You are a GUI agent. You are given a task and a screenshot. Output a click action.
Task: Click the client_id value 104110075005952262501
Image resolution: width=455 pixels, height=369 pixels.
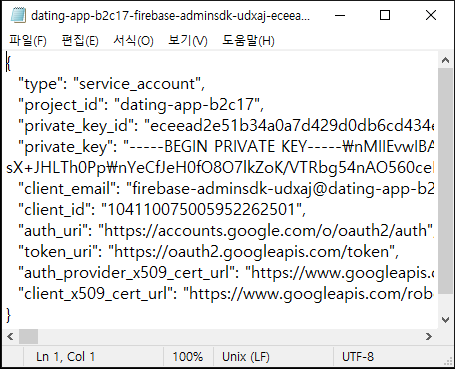(201, 210)
